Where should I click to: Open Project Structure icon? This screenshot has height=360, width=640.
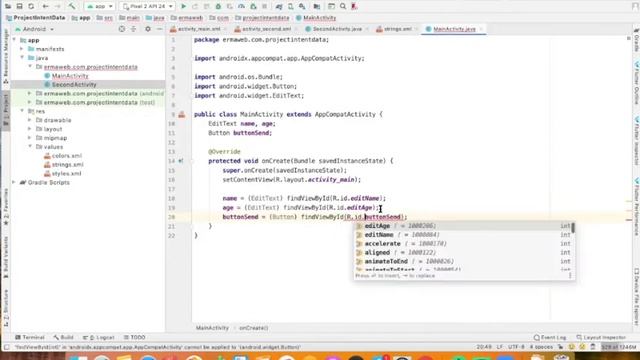tap(317, 6)
